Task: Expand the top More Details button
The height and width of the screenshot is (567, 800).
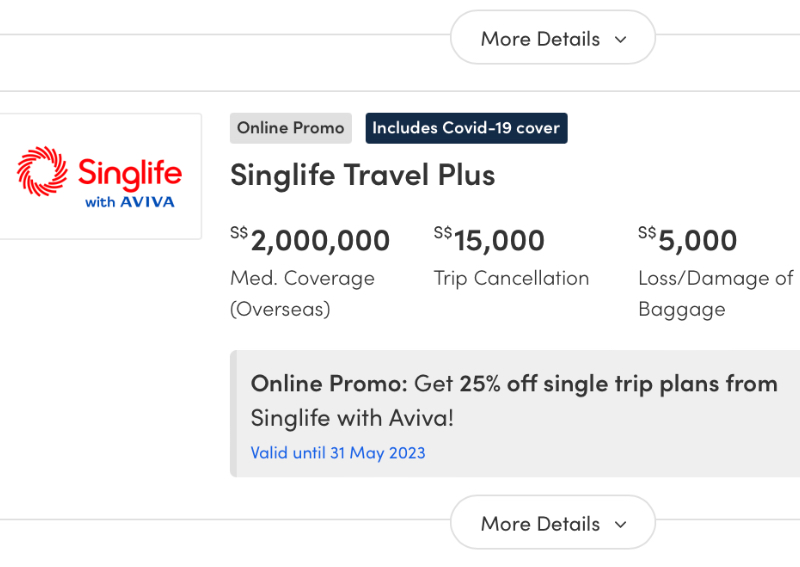Action: point(553,38)
